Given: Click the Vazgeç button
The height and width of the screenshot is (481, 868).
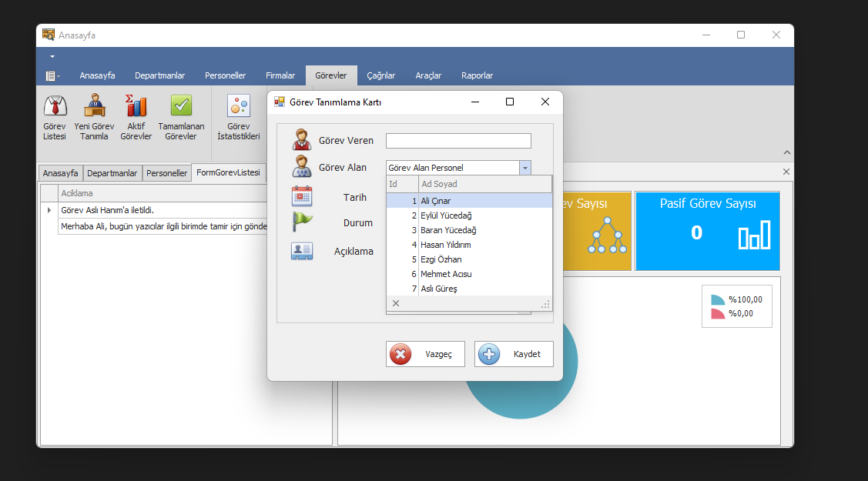Looking at the screenshot, I should [425, 354].
